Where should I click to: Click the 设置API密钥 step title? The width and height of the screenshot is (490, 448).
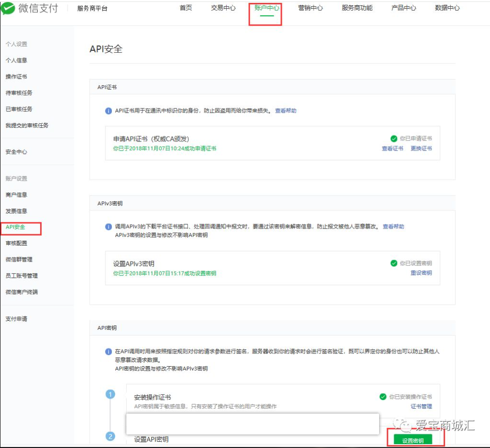[x=151, y=439]
